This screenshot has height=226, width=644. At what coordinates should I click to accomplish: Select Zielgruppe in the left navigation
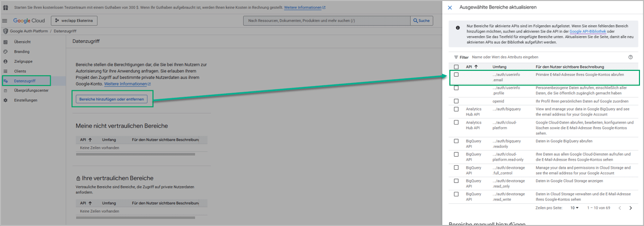pos(23,61)
